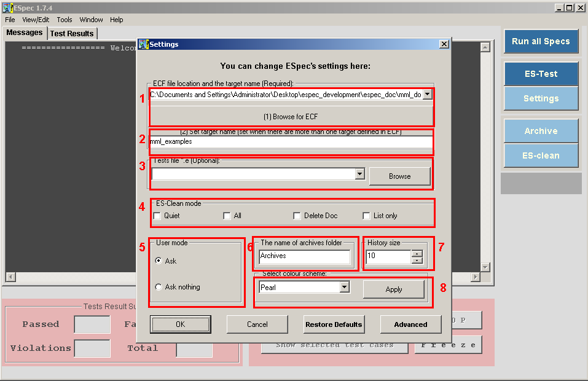Viewport: 588px width, 381px height.
Task: Minimize the ESpec window
Action: coord(560,8)
